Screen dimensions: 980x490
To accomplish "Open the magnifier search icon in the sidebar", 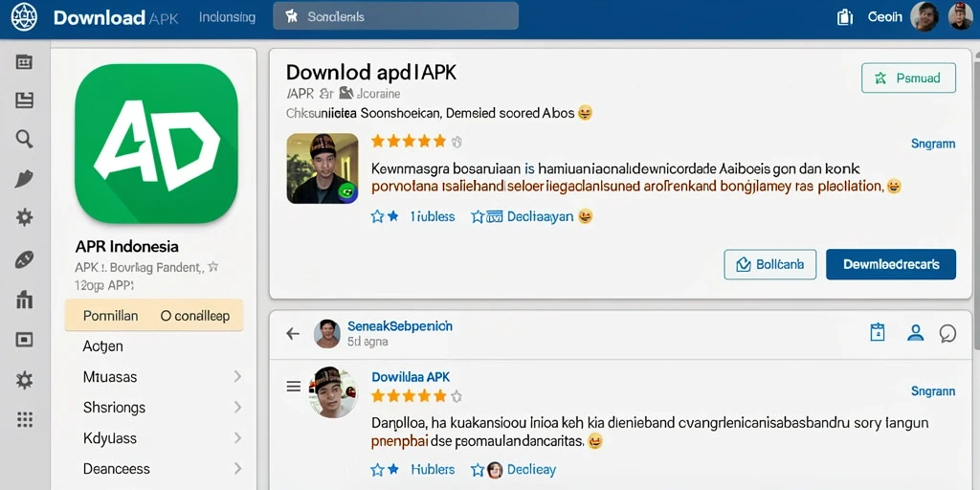I will click(24, 139).
